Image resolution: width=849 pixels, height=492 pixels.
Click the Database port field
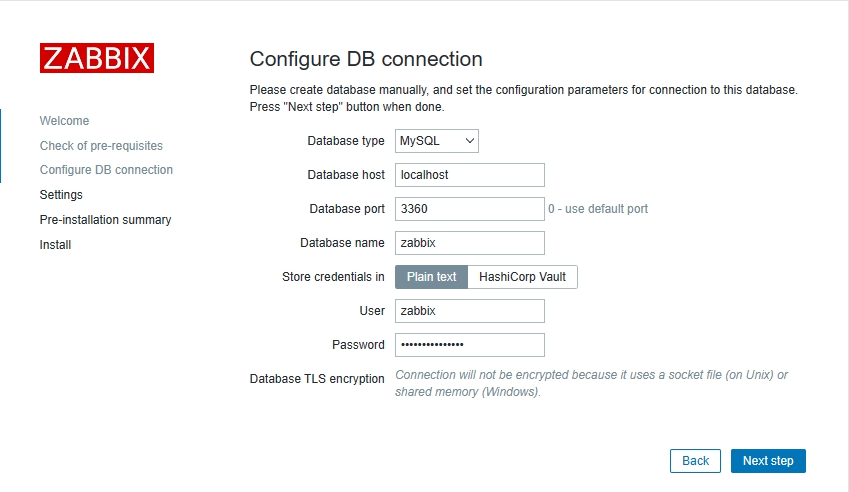[469, 209]
